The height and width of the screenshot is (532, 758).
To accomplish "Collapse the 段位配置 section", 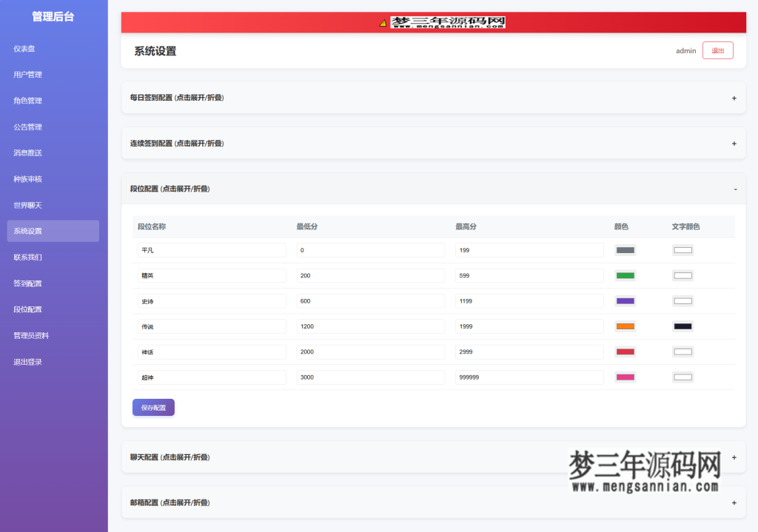I will click(434, 189).
